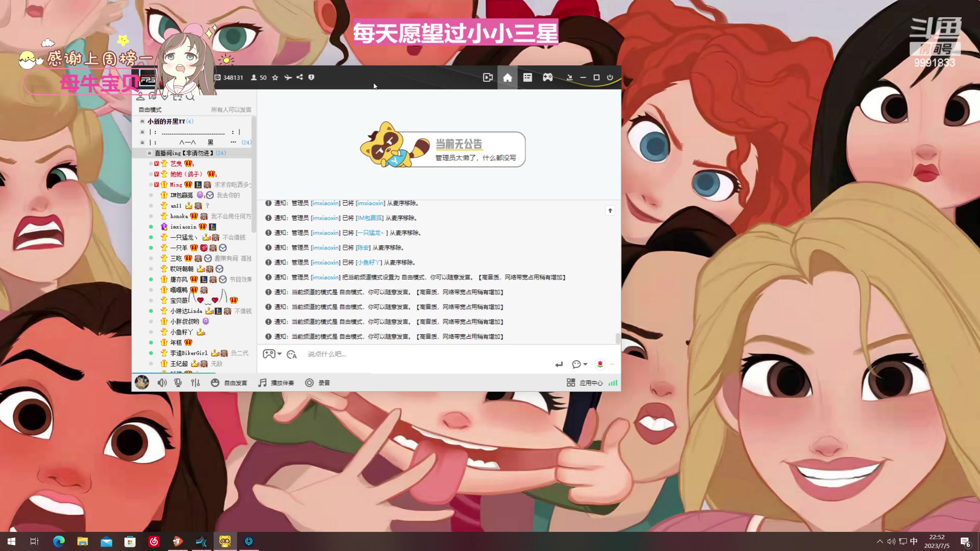Click the [陈安] link in the notice
Viewport: 980px width, 551px height.
pos(363,248)
